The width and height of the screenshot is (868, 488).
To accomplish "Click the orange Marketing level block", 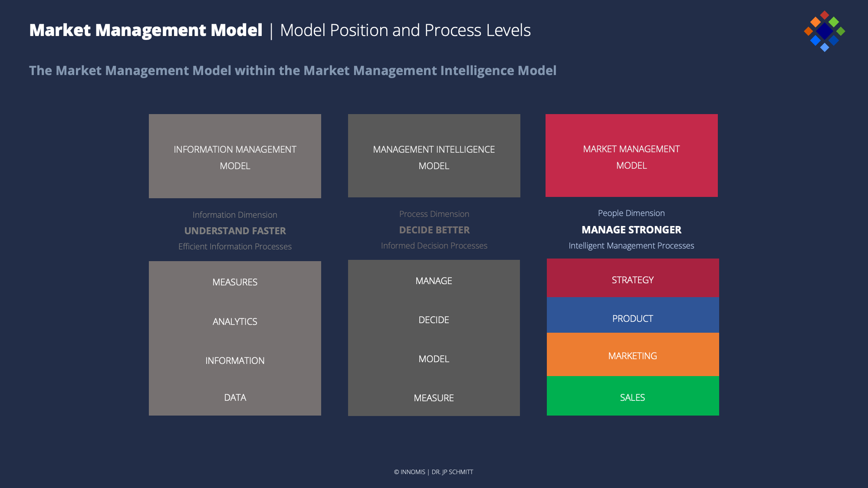I will (x=632, y=356).
